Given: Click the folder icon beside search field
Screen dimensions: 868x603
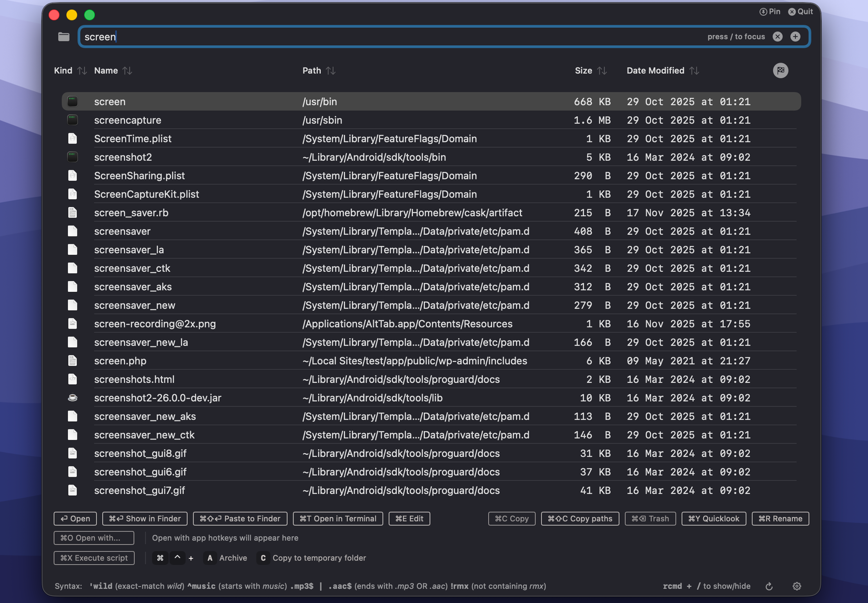Looking at the screenshot, I should 64,37.
